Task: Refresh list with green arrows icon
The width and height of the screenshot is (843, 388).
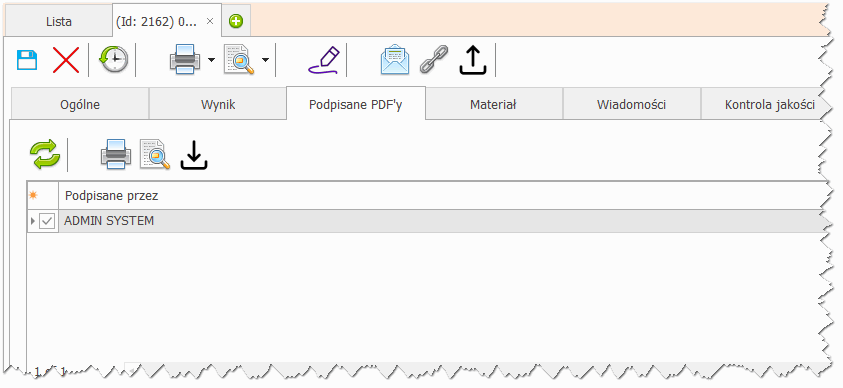Action: (x=45, y=154)
